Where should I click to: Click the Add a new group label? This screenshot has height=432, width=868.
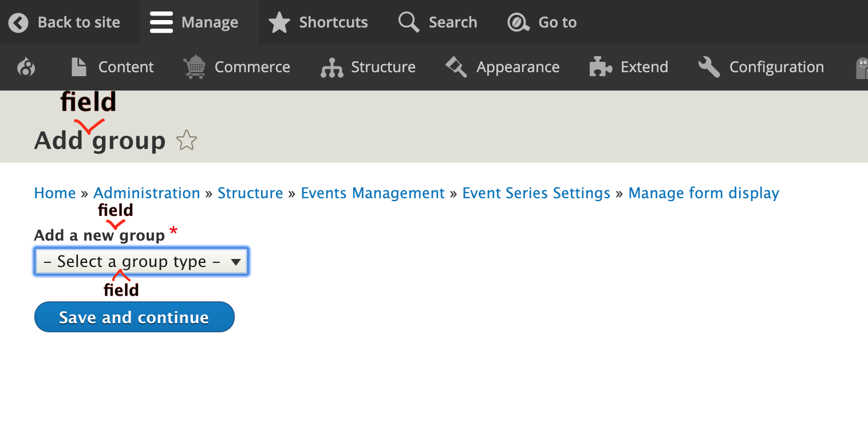100,235
